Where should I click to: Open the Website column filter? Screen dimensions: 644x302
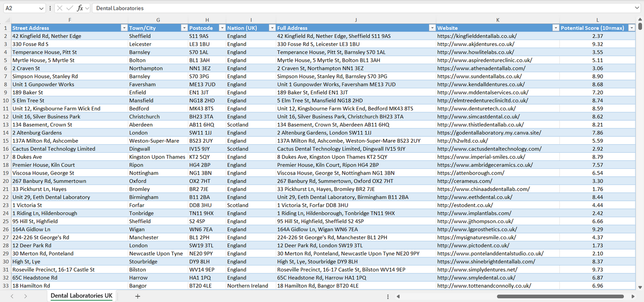point(555,28)
